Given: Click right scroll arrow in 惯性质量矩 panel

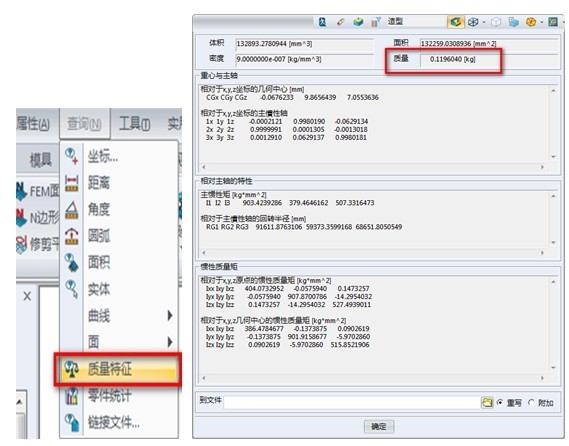Looking at the screenshot, I should click(543, 378).
